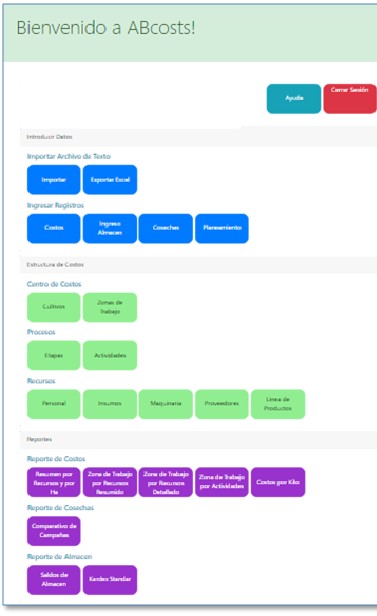
Task: Click the Importar button
Action: [53, 180]
